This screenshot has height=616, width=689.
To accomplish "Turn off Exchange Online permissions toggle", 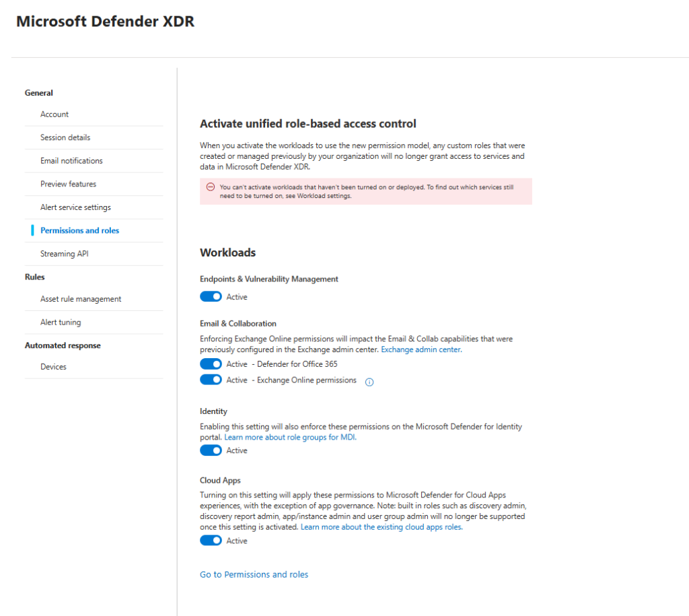I will [x=211, y=380].
